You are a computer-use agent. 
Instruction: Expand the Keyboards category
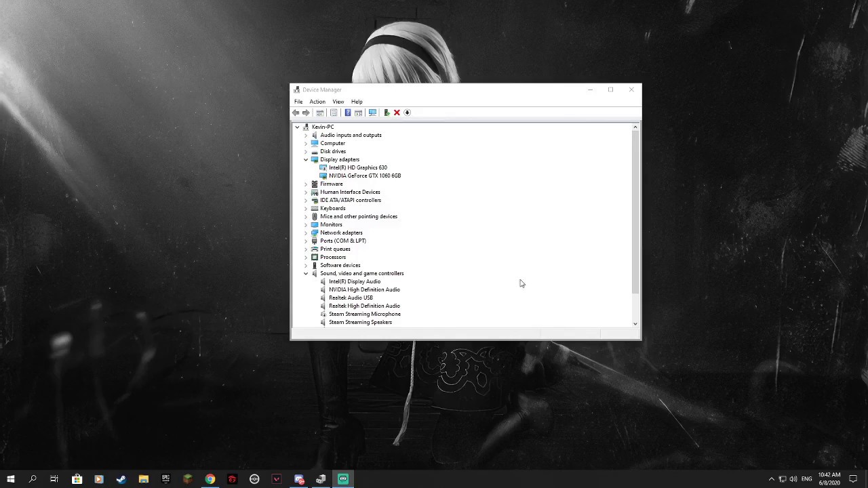305,208
